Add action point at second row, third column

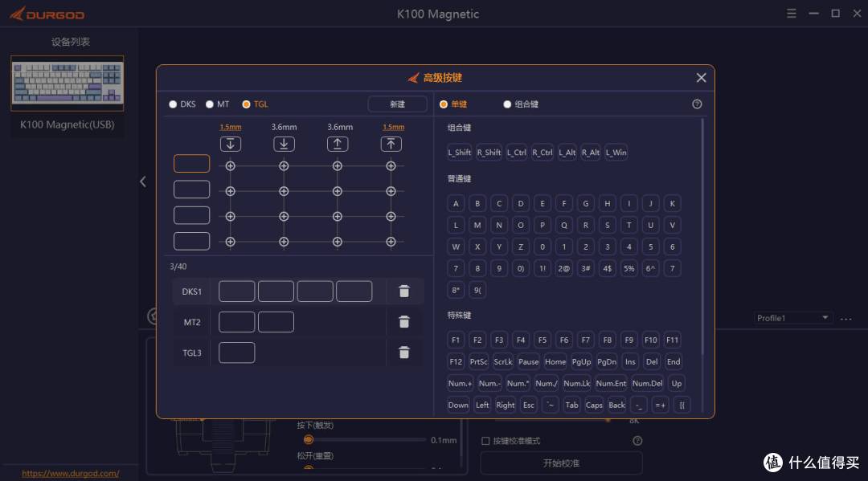[337, 191]
